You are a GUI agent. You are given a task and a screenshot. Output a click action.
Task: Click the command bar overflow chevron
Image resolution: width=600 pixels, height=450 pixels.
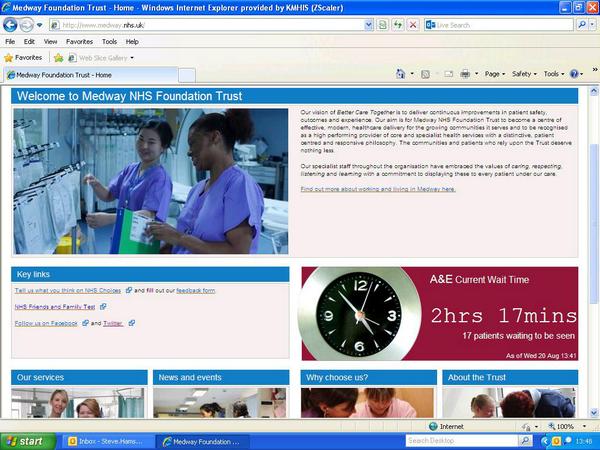pyautogui.click(x=595, y=70)
